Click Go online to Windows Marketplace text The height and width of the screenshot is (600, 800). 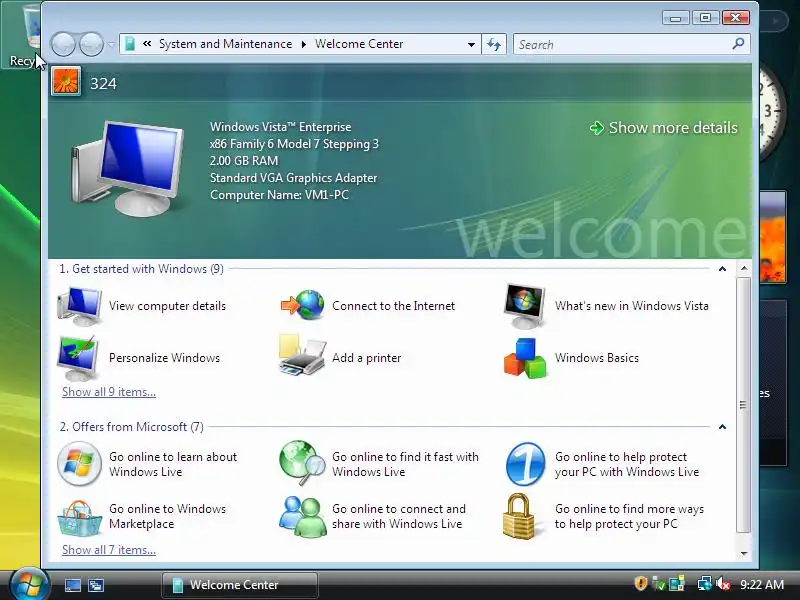click(167, 516)
